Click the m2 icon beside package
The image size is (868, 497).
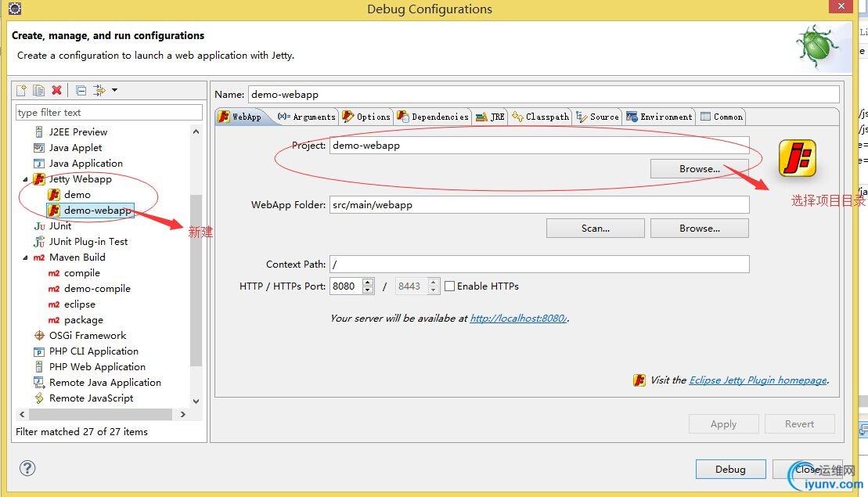(x=54, y=320)
